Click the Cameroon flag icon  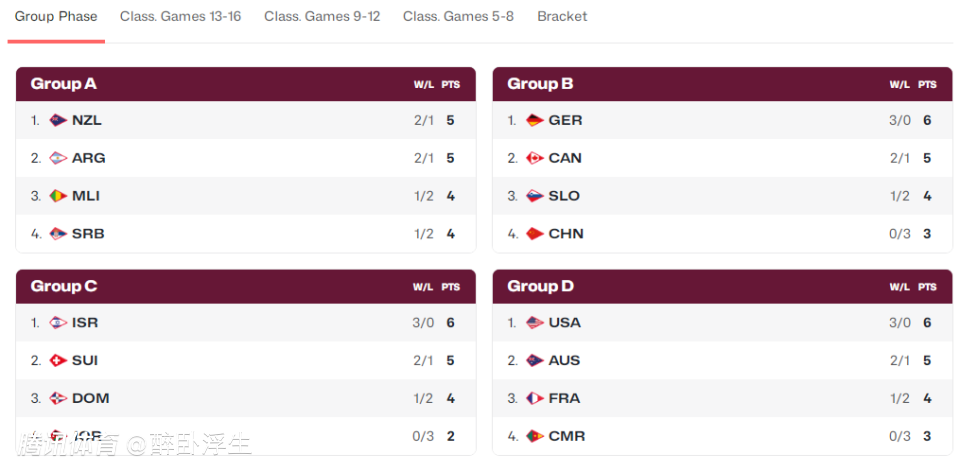[x=535, y=436]
